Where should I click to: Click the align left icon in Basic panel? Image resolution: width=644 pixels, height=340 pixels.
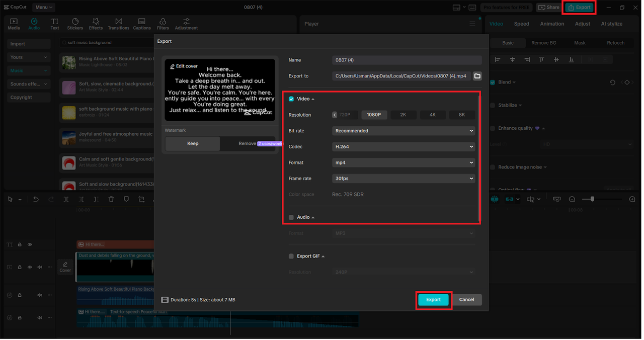pos(498,59)
